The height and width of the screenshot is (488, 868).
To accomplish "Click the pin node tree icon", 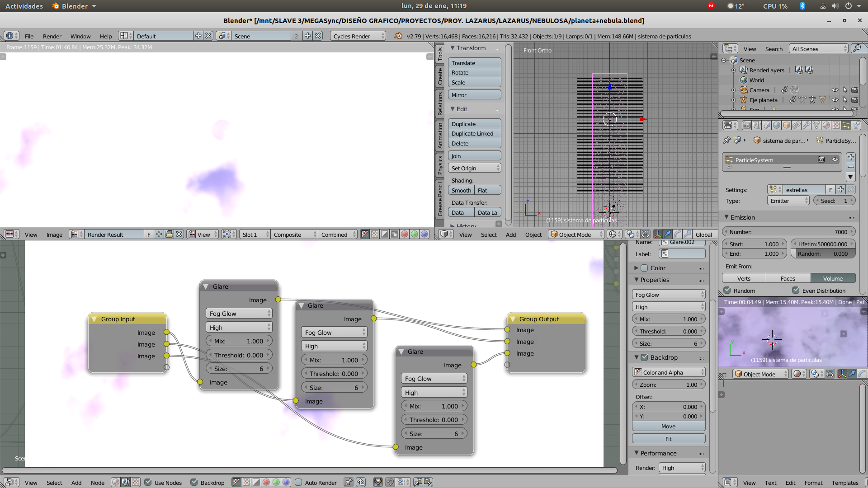I will (x=348, y=482).
